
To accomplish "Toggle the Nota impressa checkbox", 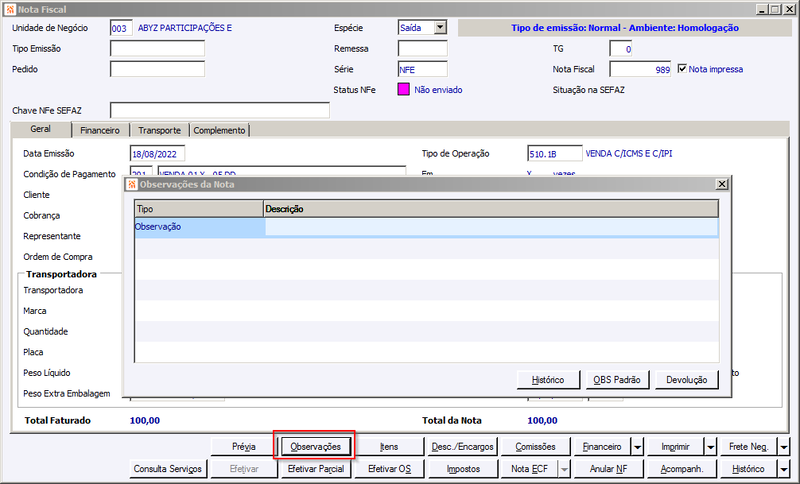I will tap(682, 68).
